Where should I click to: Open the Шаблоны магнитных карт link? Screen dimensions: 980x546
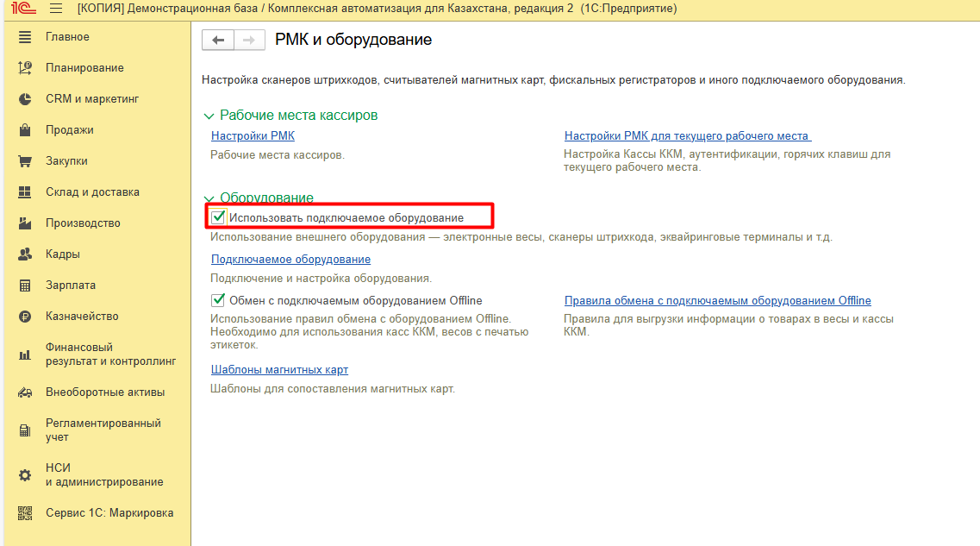click(x=279, y=370)
